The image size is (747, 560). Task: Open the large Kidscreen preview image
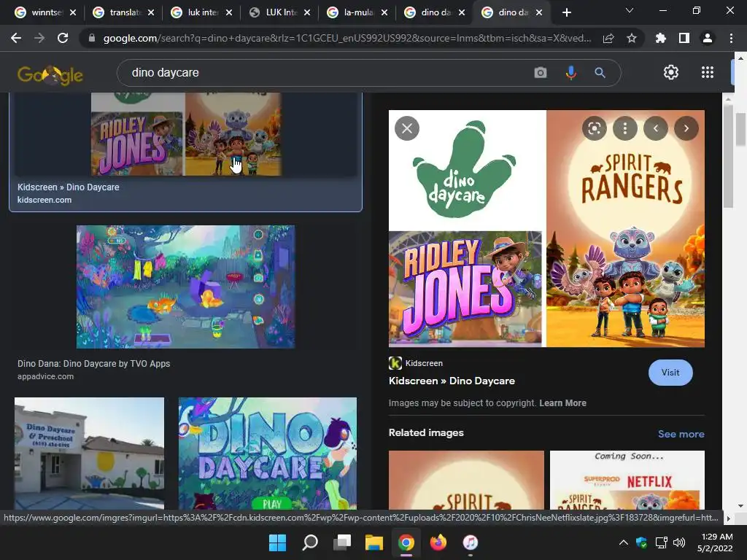pyautogui.click(x=546, y=228)
